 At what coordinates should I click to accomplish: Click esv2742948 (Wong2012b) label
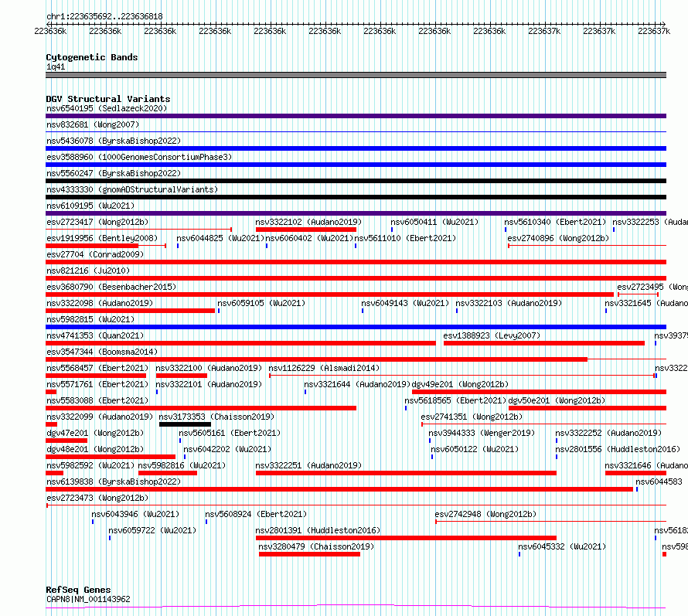(x=485, y=514)
